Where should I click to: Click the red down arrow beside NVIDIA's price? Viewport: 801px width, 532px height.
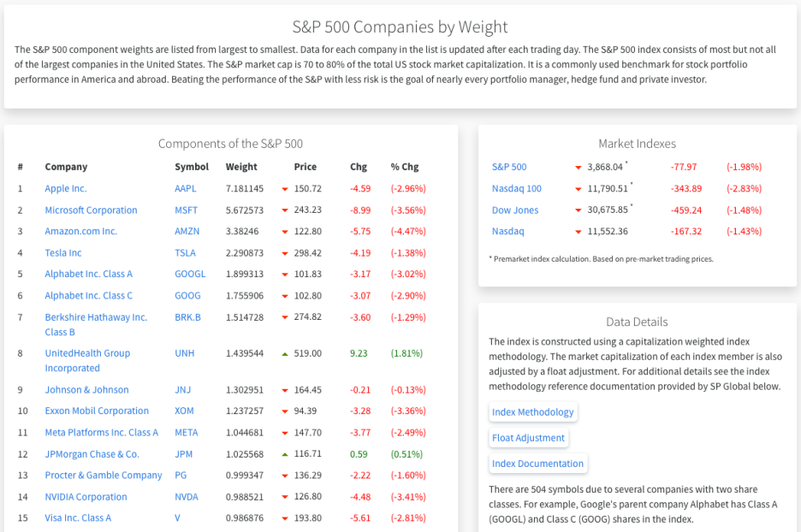(x=284, y=496)
